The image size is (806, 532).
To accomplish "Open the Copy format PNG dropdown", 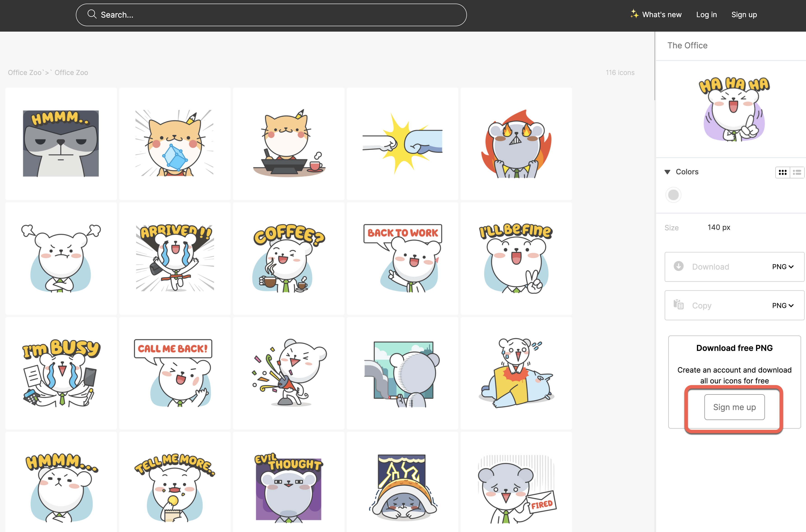I will (783, 306).
